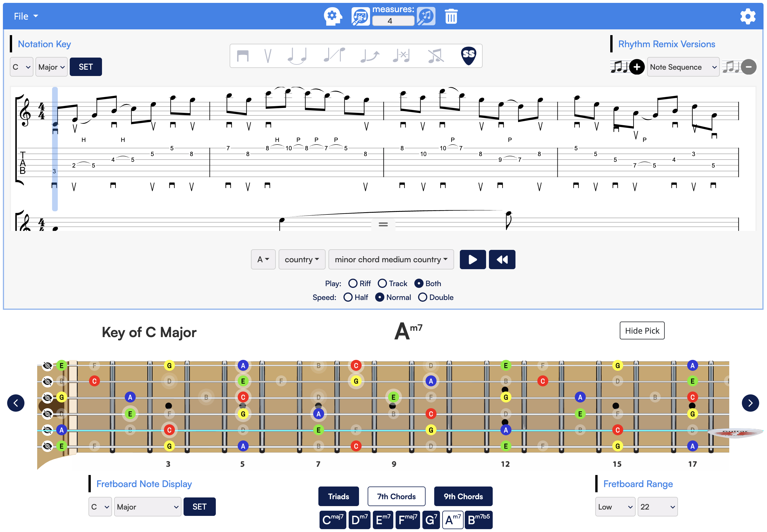Click the rhythm remix add button
Image resolution: width=767 pixels, height=532 pixels.
click(x=637, y=66)
